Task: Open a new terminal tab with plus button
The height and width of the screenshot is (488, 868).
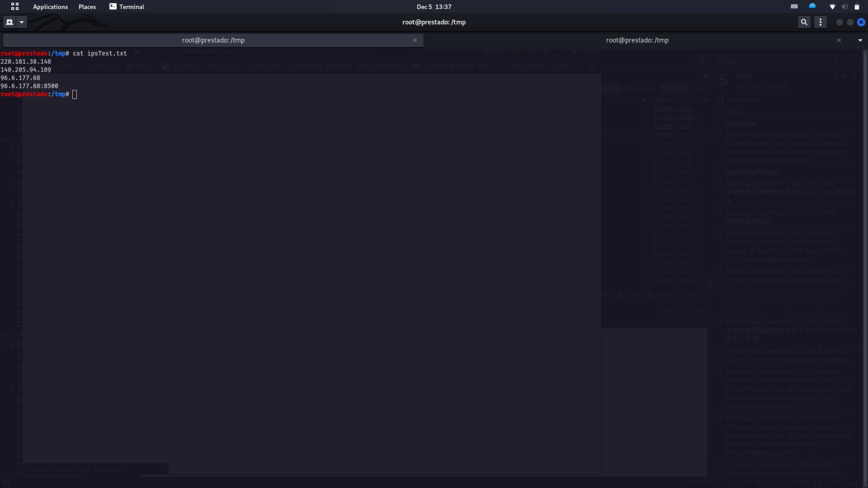Action: point(9,22)
